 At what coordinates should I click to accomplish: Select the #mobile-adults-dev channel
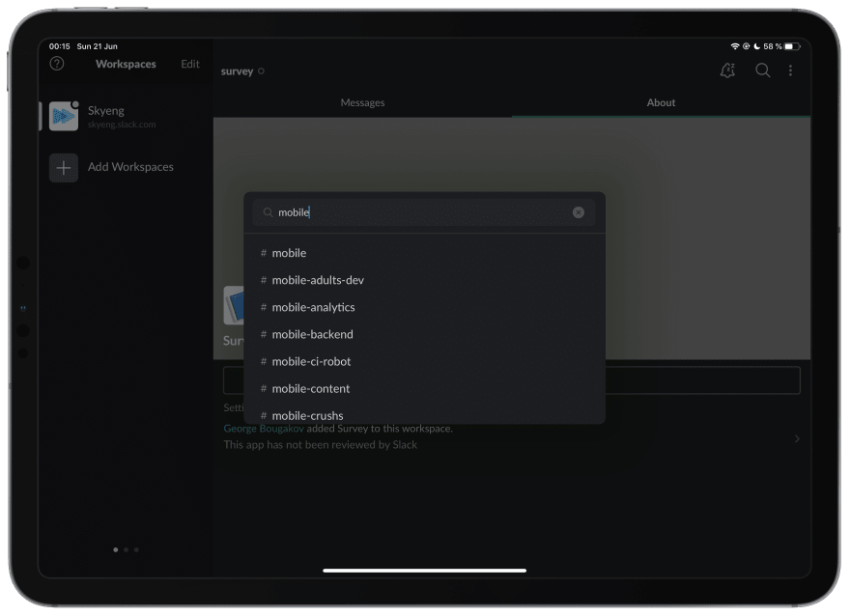[x=424, y=280]
